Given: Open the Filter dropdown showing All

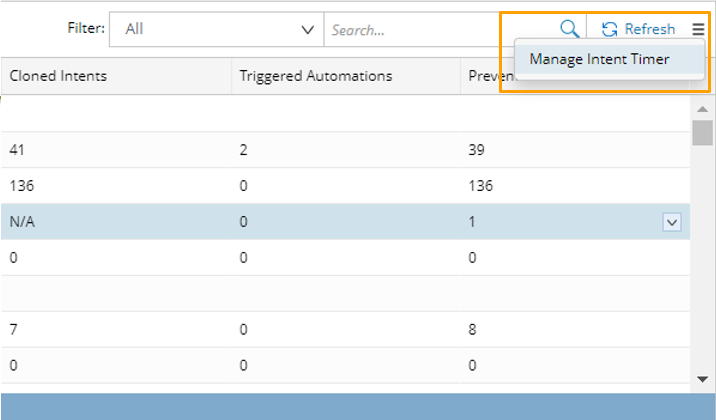Looking at the screenshot, I should 216,30.
